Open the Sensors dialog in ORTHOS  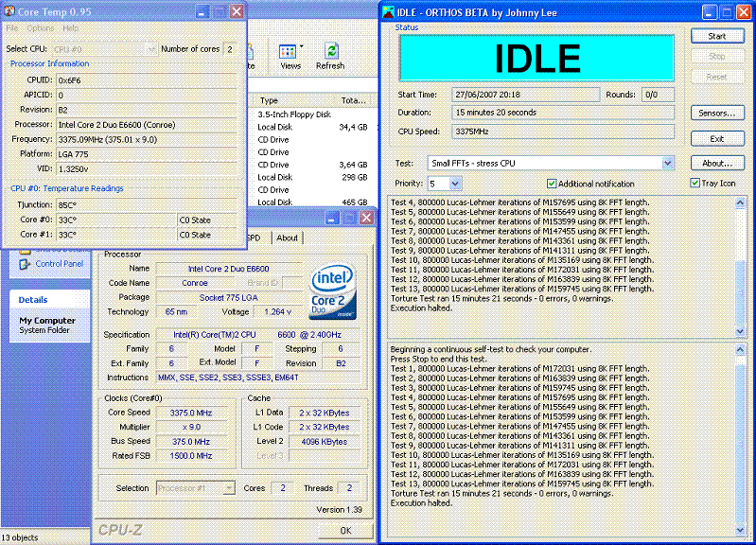[x=717, y=113]
